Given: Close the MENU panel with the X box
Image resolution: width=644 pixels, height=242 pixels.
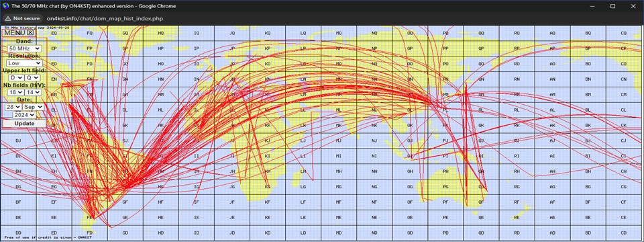Looking at the screenshot, I should [x=30, y=33].
